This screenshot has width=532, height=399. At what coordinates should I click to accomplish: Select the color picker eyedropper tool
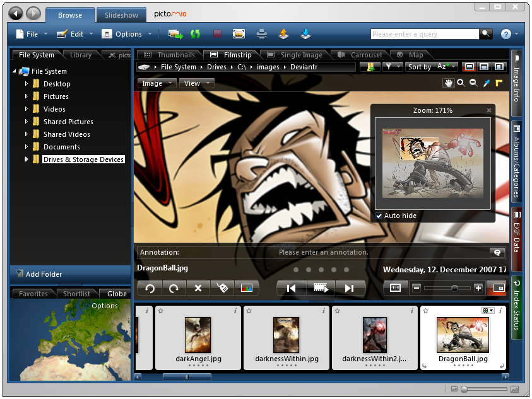click(x=487, y=83)
